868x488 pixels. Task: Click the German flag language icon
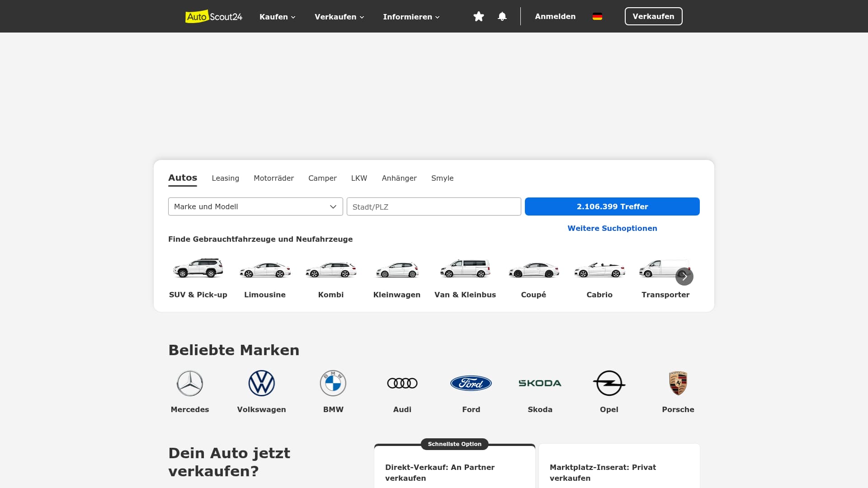pyautogui.click(x=597, y=16)
